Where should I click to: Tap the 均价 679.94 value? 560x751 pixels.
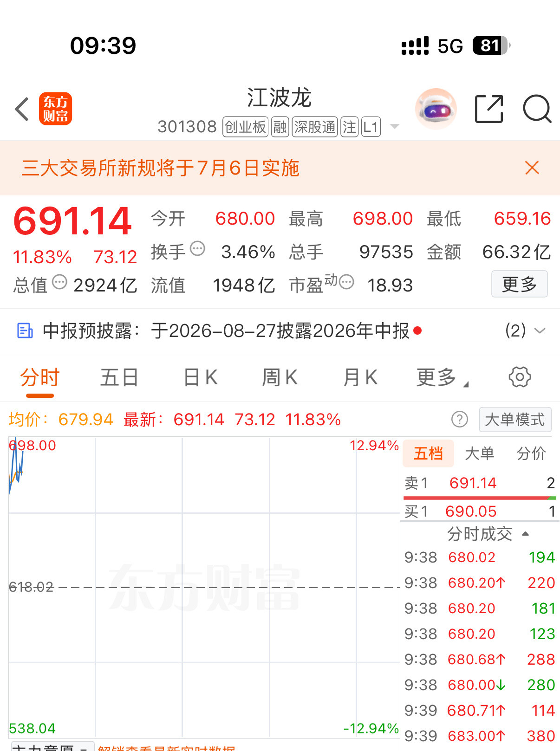tap(86, 420)
